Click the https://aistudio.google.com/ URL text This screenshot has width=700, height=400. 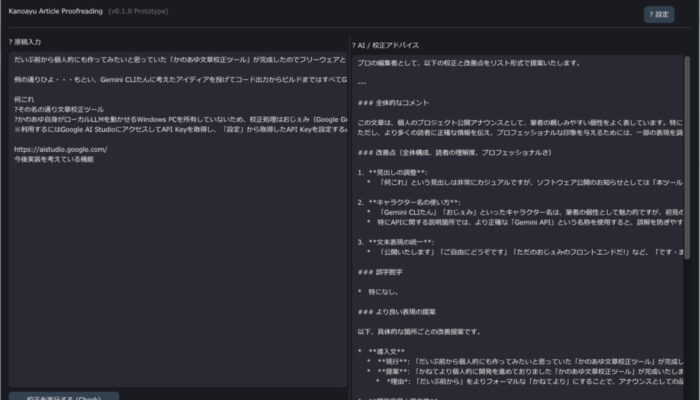pos(61,150)
